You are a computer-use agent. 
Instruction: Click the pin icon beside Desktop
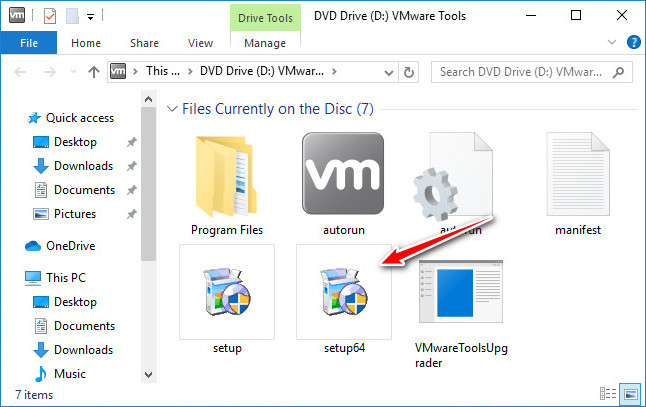pyautogui.click(x=131, y=143)
